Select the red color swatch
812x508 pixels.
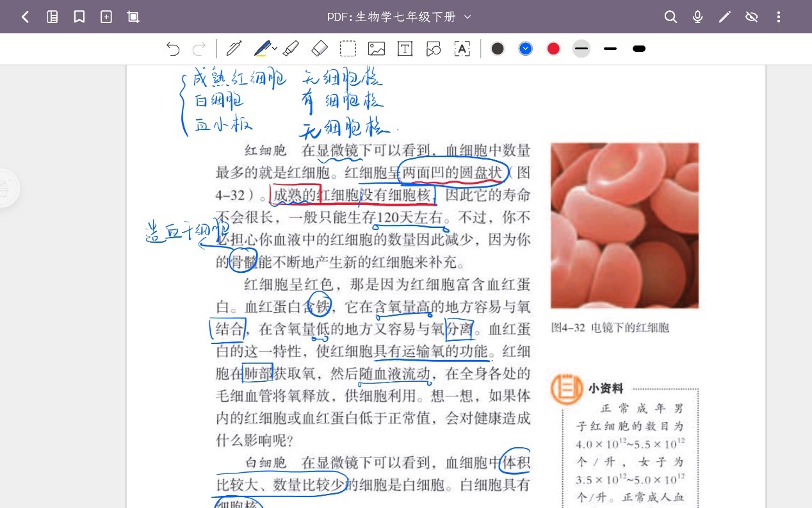[553, 49]
